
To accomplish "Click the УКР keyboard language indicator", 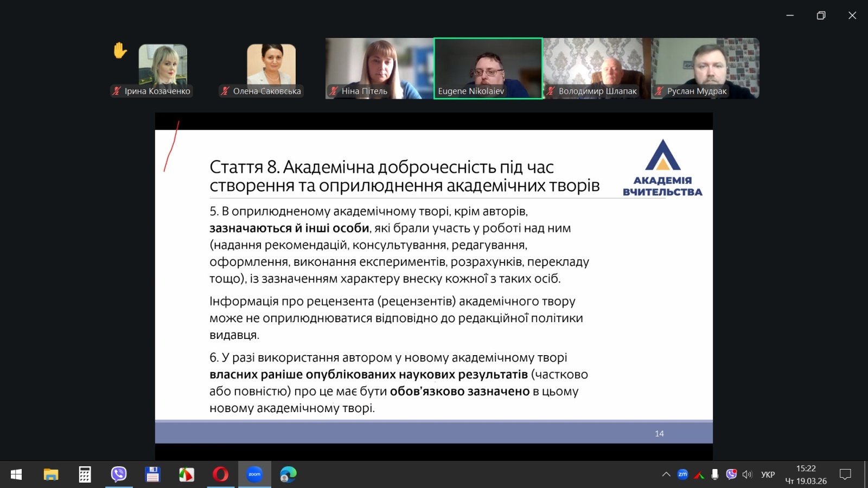I will tap(768, 474).
